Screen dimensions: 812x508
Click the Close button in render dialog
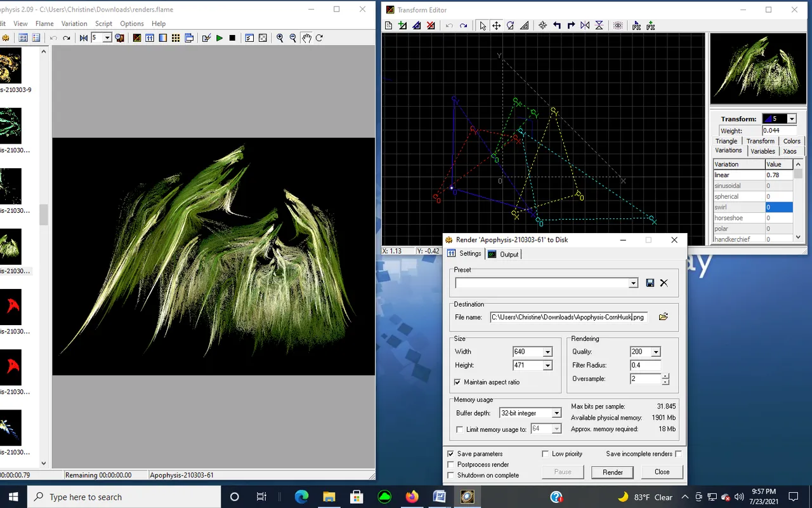click(x=662, y=472)
